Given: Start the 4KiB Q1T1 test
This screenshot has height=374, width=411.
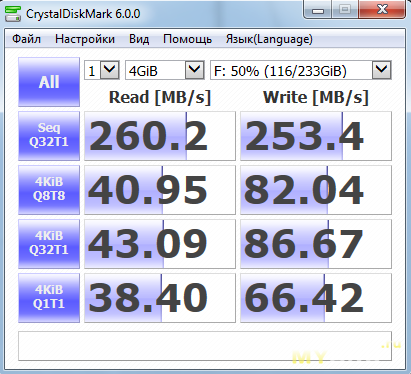Looking at the screenshot, I should click(49, 298).
